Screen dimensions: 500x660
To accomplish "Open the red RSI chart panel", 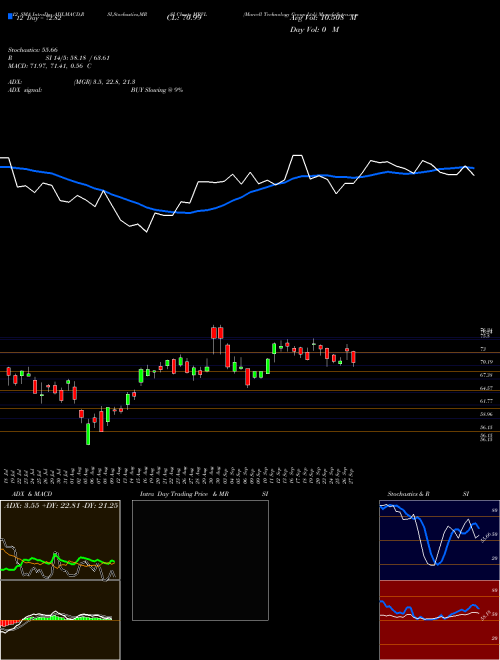I will click(x=439, y=620).
